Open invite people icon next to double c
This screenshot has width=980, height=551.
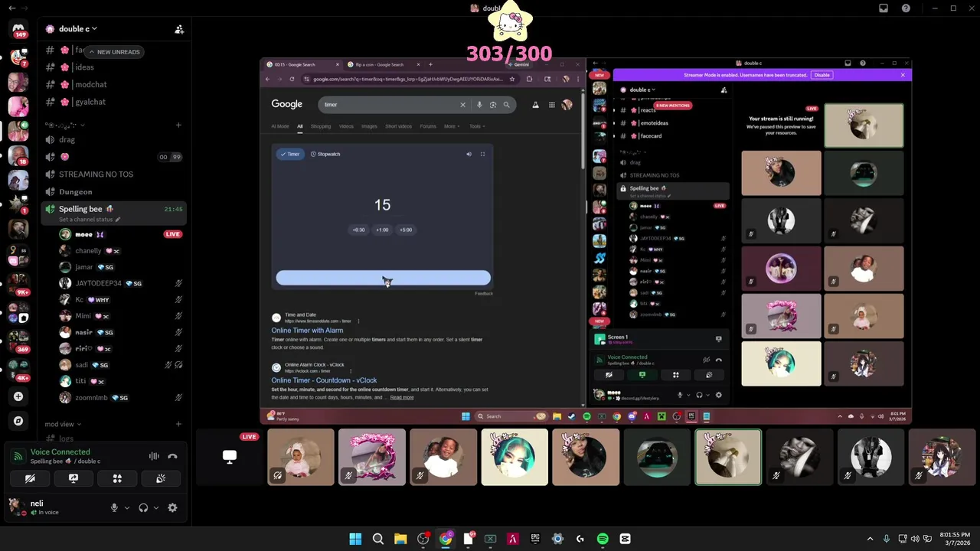point(179,29)
